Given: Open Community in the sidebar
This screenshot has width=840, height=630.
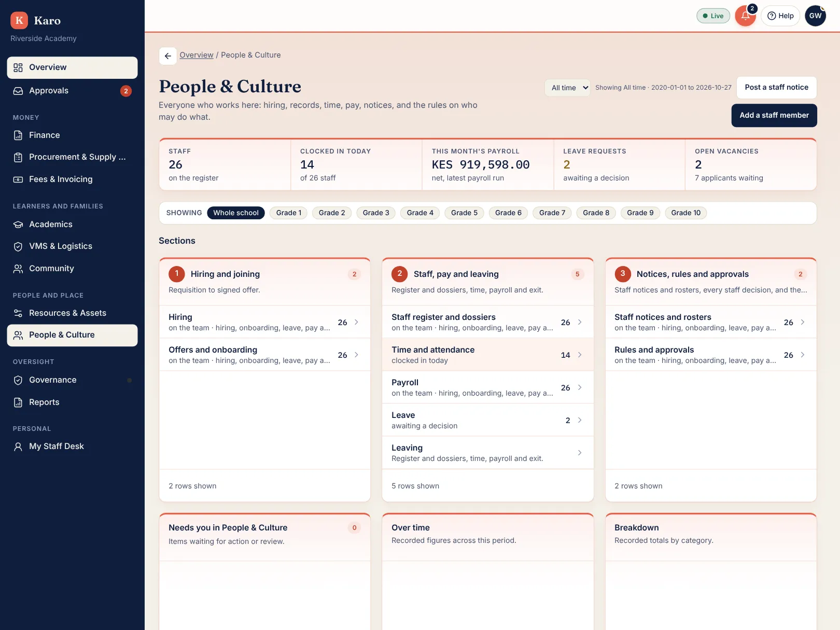Looking at the screenshot, I should 72,269.
